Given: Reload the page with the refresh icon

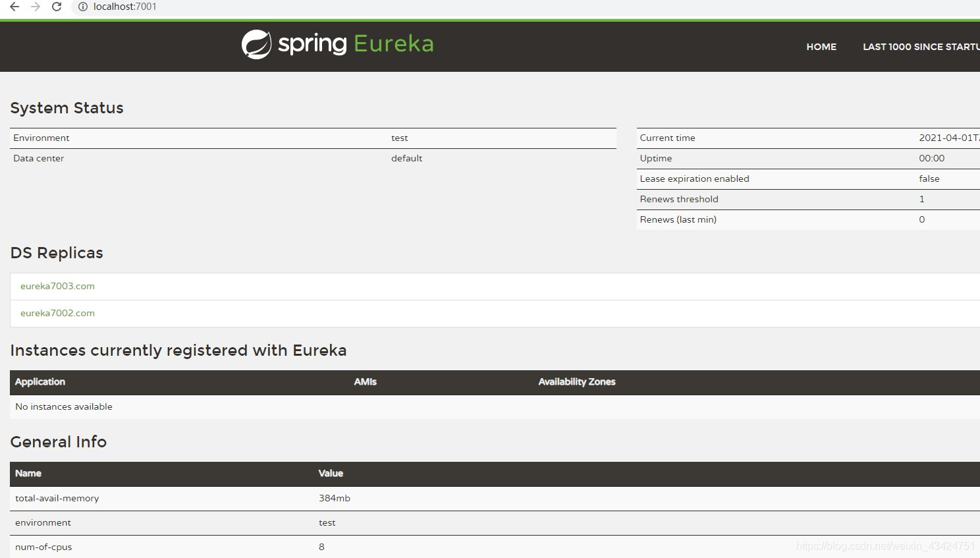Looking at the screenshot, I should (x=57, y=7).
